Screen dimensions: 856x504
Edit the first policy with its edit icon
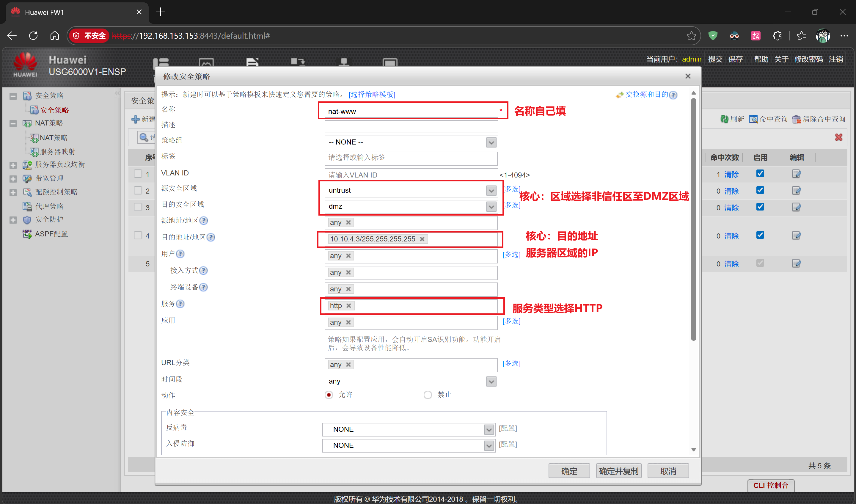[797, 174]
